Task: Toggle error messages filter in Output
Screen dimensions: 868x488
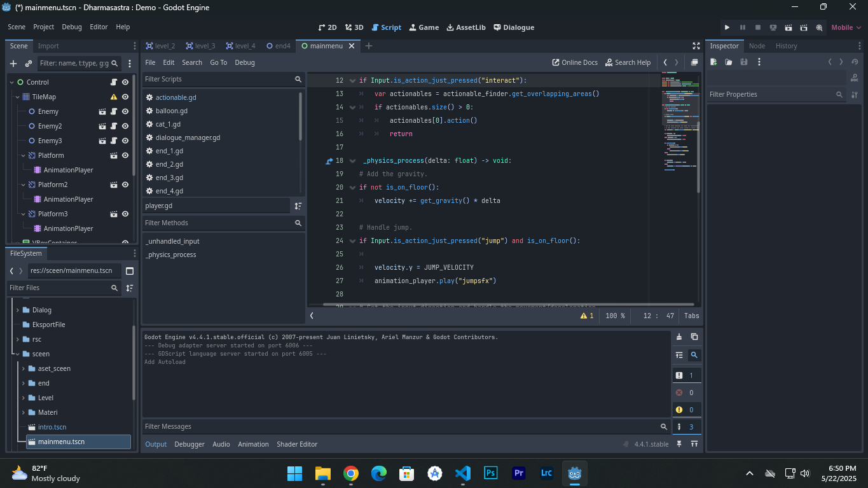Action: [x=687, y=393]
